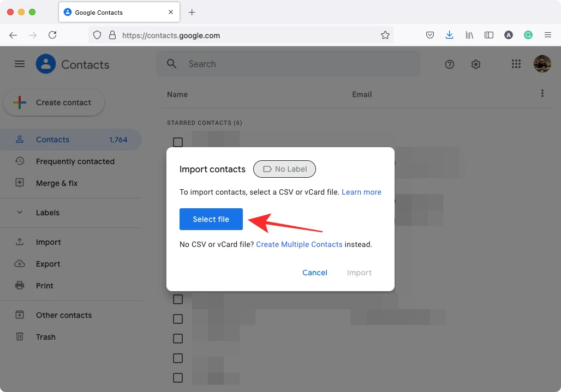Select Contacts in the sidebar
The height and width of the screenshot is (392, 561).
[71, 140]
